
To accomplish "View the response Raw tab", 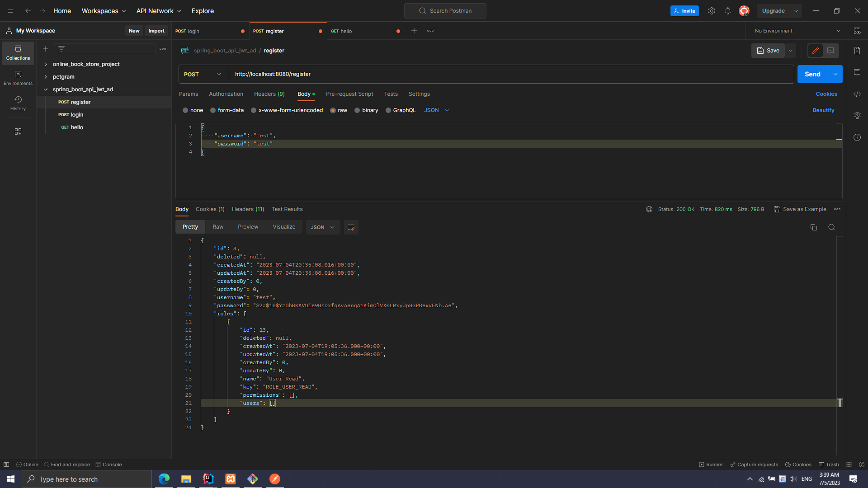I will tap(218, 227).
